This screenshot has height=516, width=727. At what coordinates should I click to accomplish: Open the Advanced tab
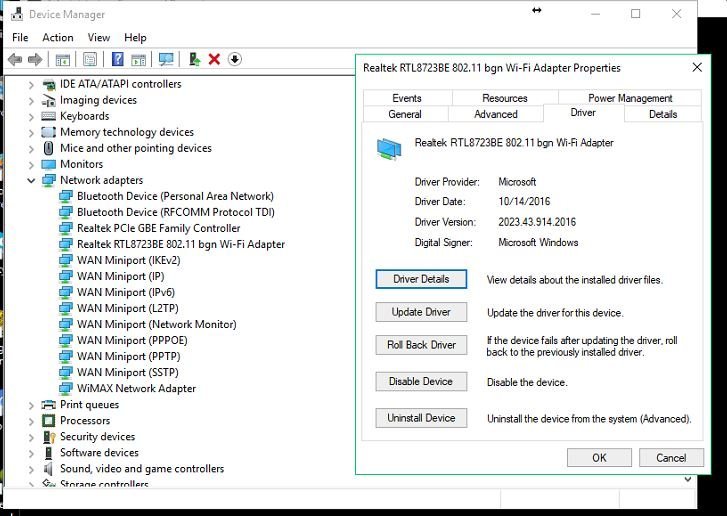coord(496,114)
